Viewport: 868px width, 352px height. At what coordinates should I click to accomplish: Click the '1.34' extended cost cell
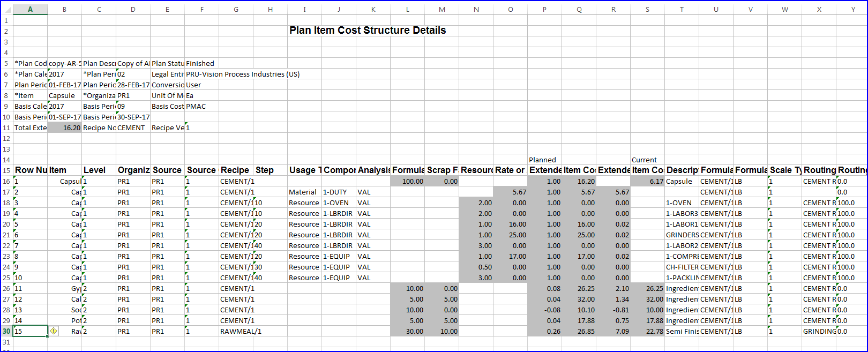pyautogui.click(x=613, y=299)
